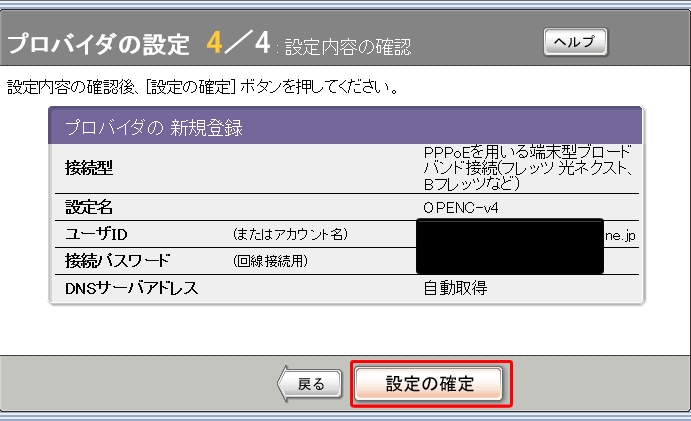
Task: Click the masked connection password value
Action: point(510,259)
